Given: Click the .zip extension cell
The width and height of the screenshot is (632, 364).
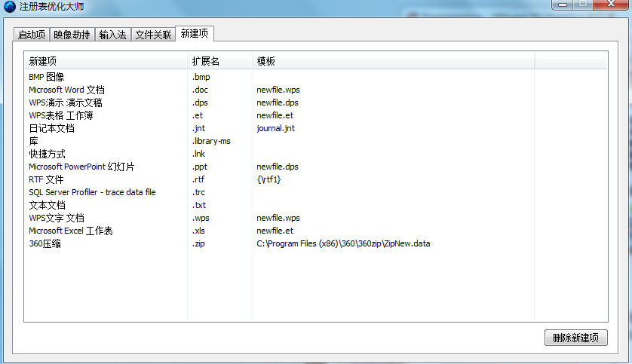Looking at the screenshot, I should coord(198,243).
